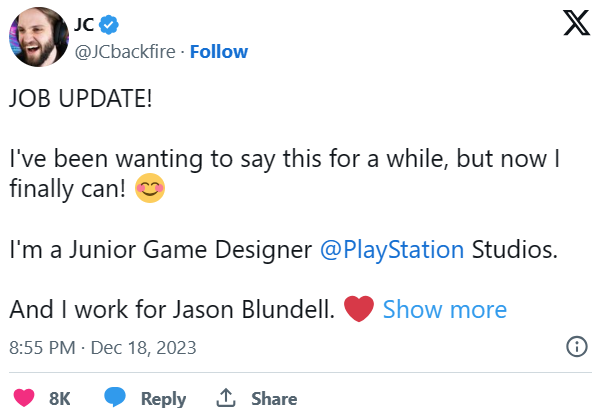
Task: Click the blushing smiley emoji
Action: [x=148, y=189]
